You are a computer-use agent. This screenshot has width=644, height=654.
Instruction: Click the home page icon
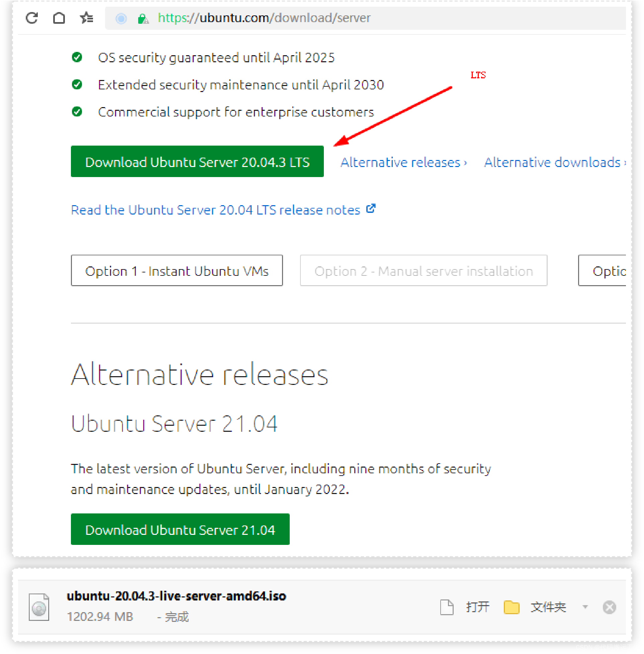click(x=59, y=18)
